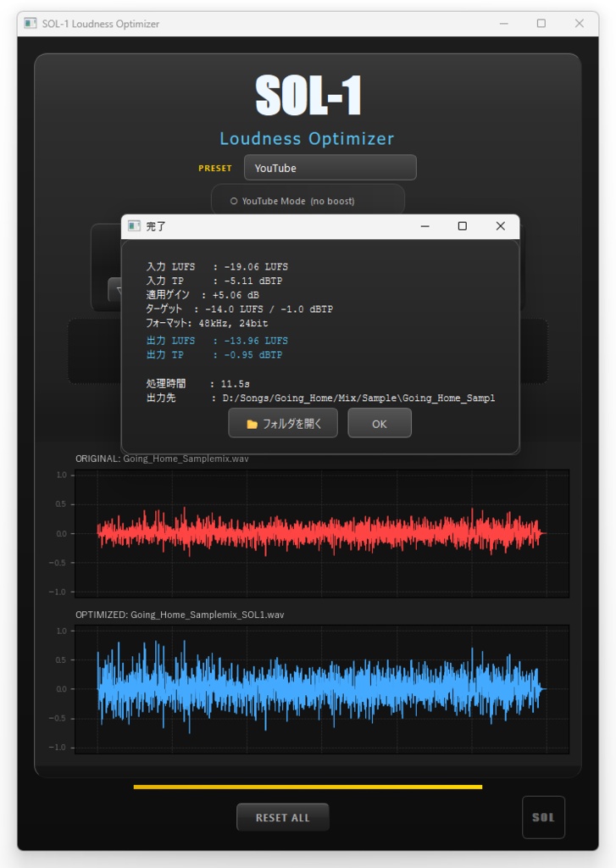Click the 処理時間 11.5s line
Image resolution: width=616 pixels, height=868 pixels.
(x=198, y=384)
